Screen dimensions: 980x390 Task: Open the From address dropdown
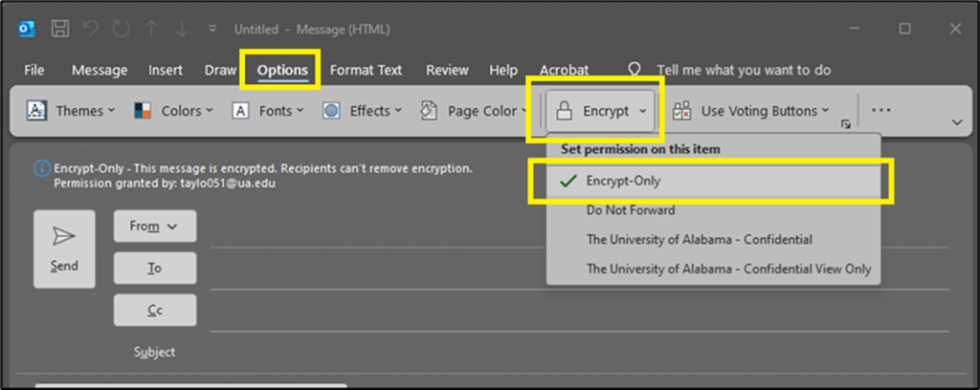click(154, 227)
